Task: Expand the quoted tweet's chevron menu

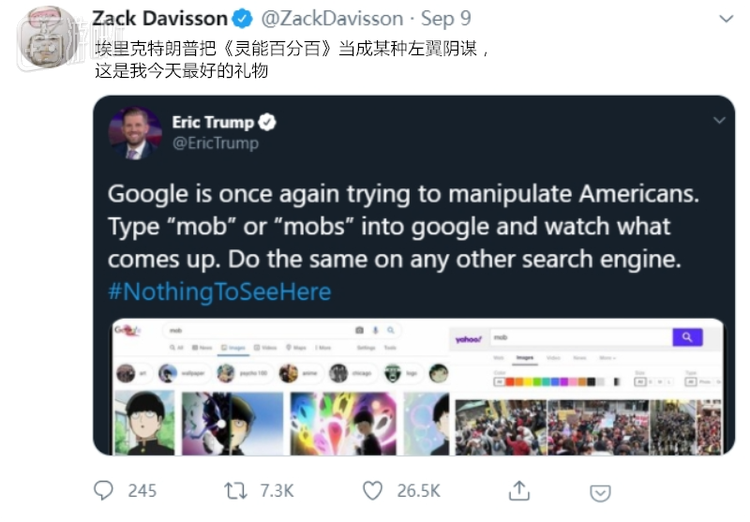Action: coord(719,120)
